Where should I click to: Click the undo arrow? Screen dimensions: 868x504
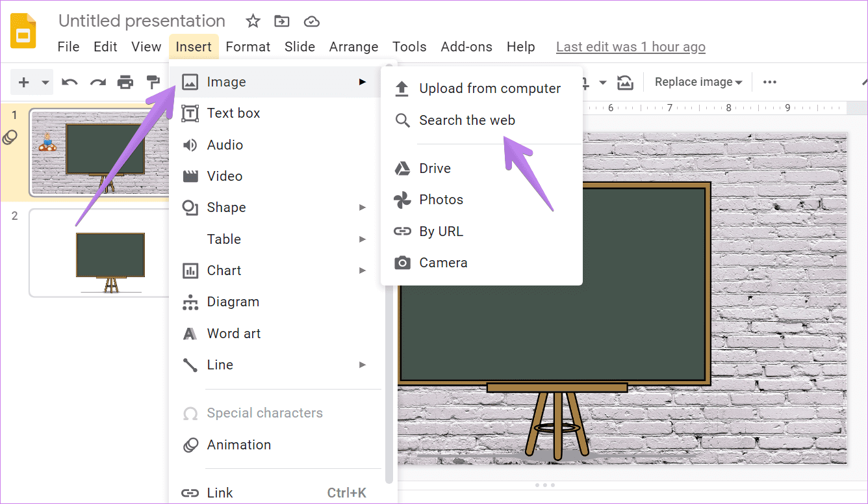[x=70, y=82]
